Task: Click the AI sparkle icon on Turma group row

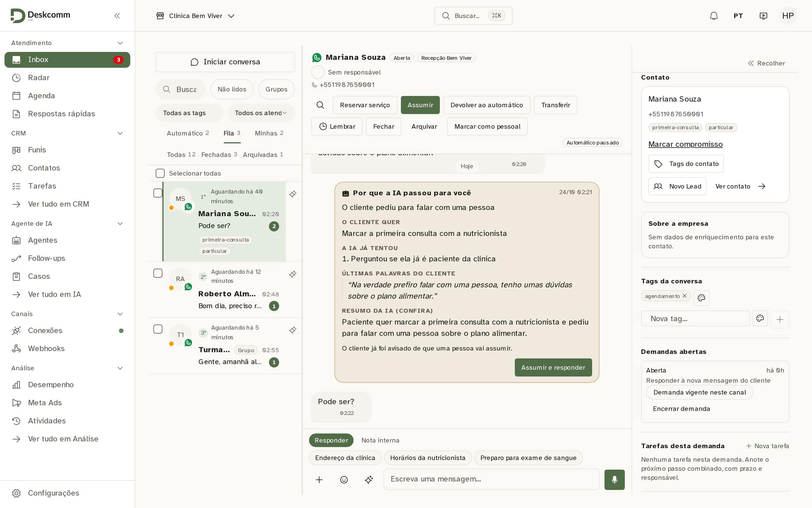Action: [293, 330]
